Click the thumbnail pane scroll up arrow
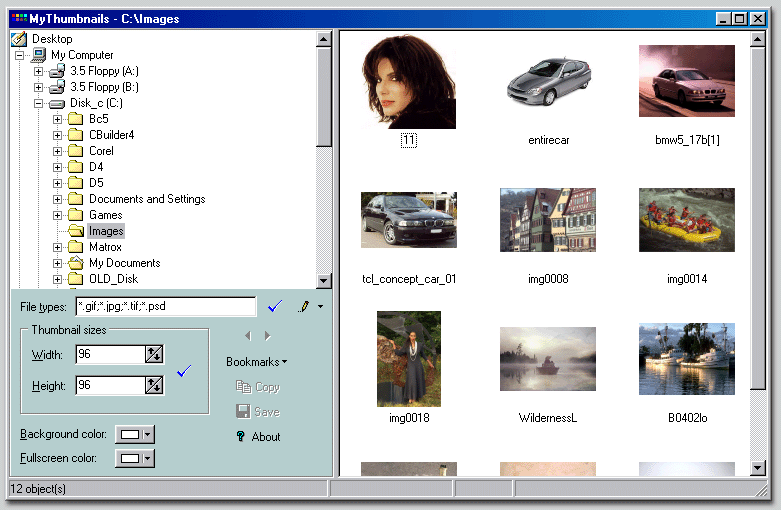Viewport: 781px width, 510px height. (758, 39)
